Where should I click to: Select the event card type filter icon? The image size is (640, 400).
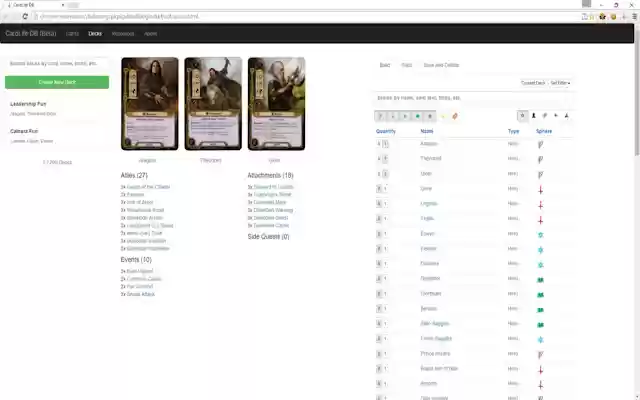point(556,116)
